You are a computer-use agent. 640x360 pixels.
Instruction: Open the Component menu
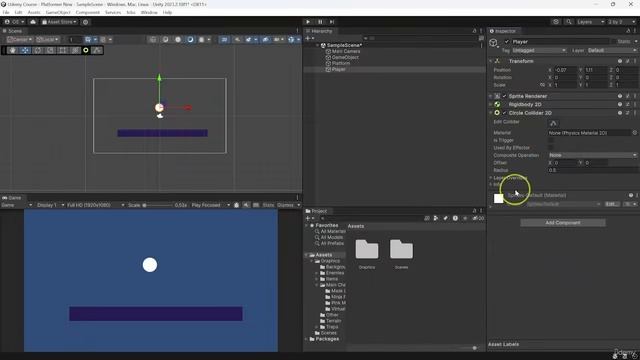87,13
